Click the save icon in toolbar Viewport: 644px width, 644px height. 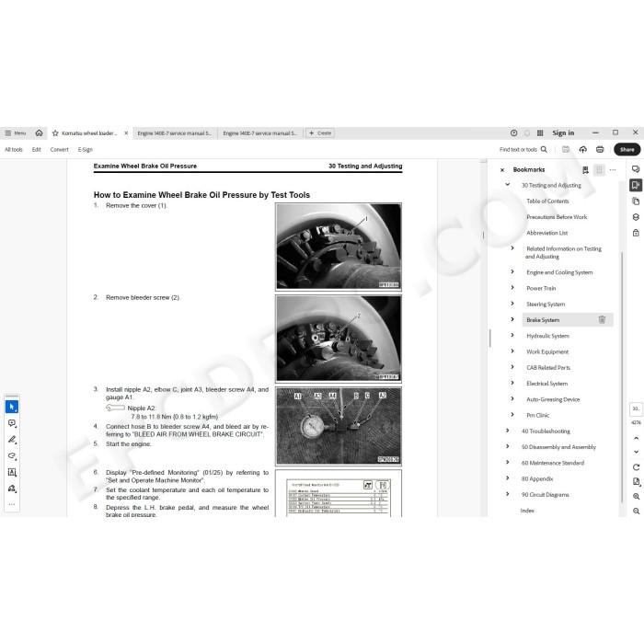coord(566,149)
